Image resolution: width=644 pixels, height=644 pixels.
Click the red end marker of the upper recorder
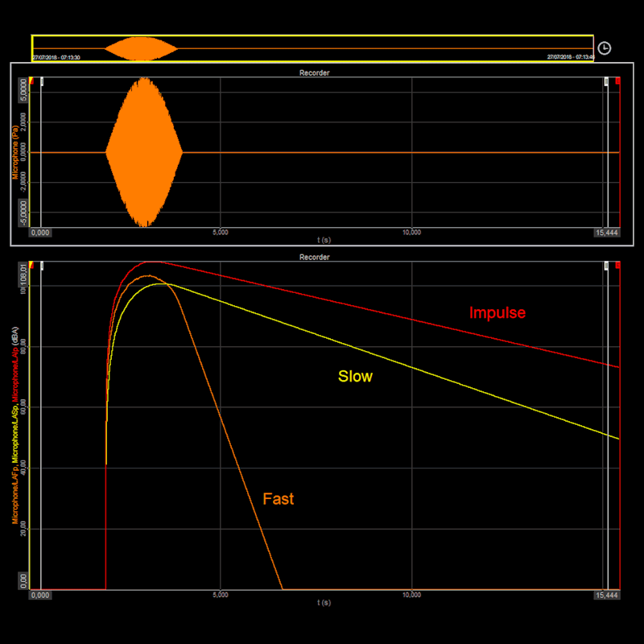point(617,81)
